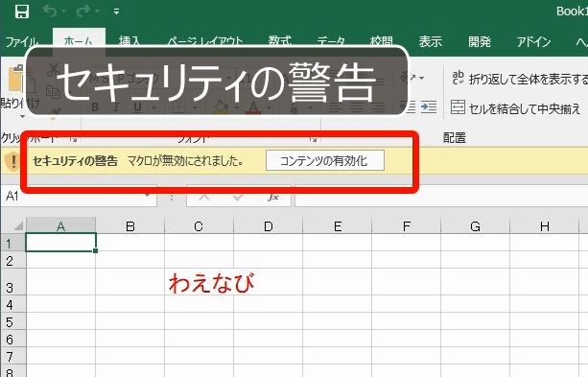Switch to the 表示 tab
Image resolution: width=588 pixels, height=377 pixels.
430,41
